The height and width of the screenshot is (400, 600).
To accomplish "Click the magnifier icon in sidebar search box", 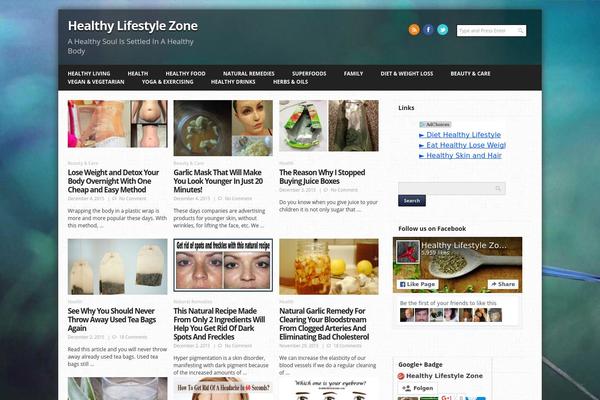I will pyautogui.click(x=498, y=188).
